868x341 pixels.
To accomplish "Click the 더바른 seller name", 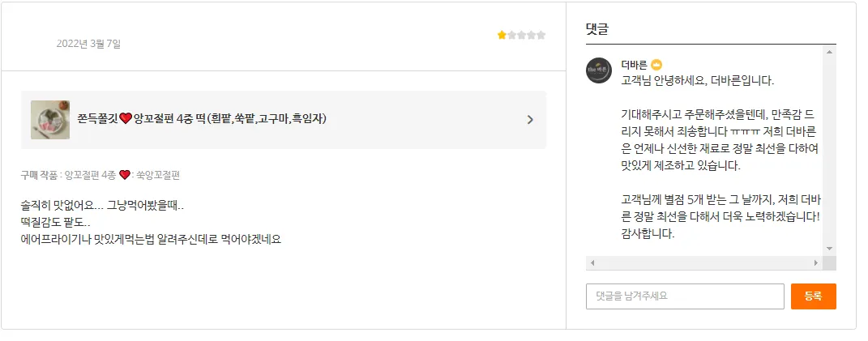I will pos(634,65).
